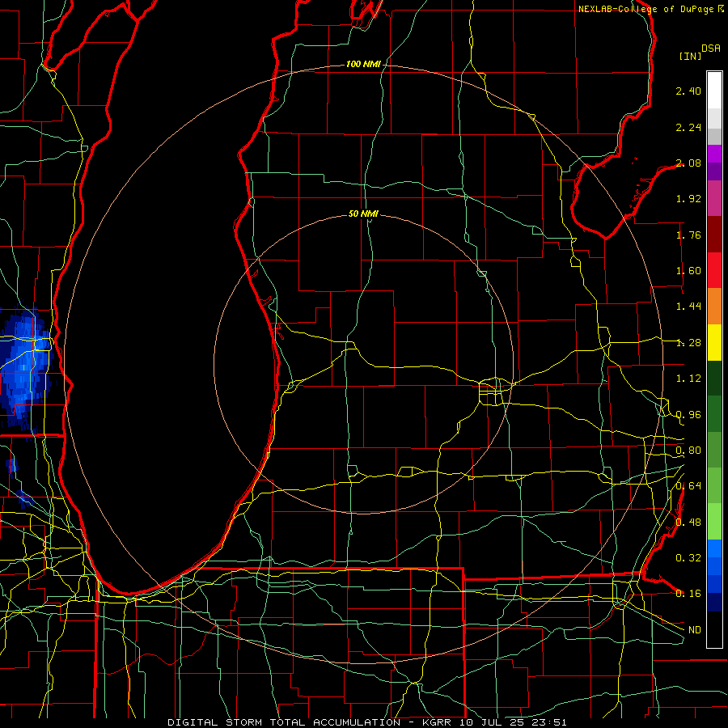Select the magenta legend color swatch

(x=714, y=154)
